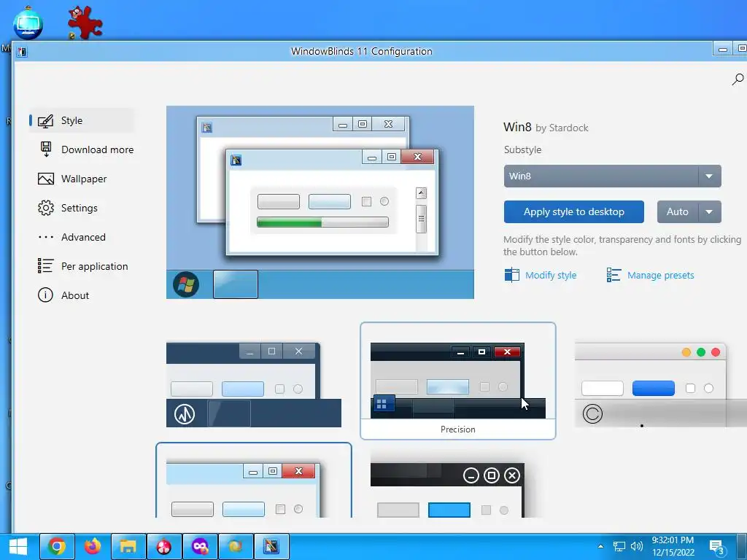Open the Style section in sidebar

pos(82,120)
